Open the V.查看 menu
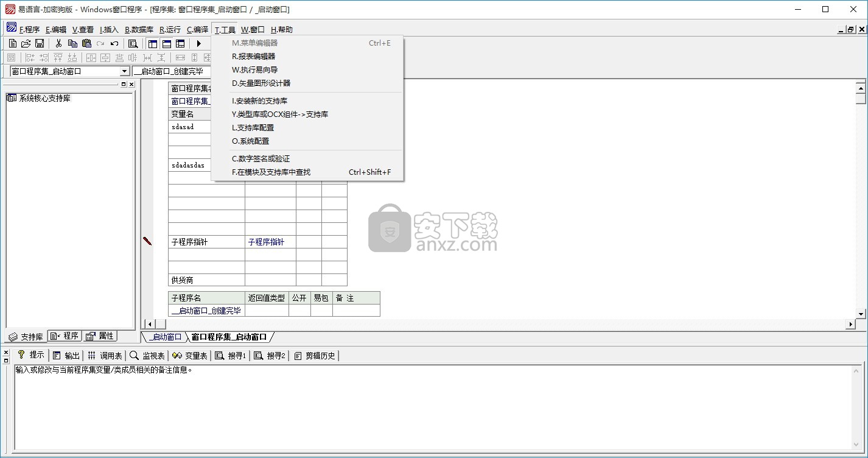Viewport: 868px width, 458px height. pos(83,29)
